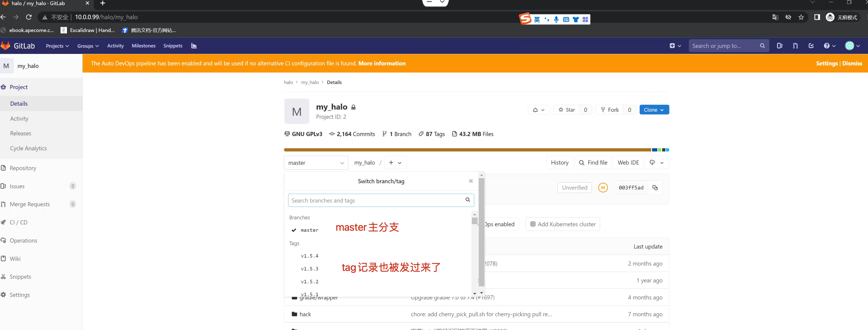Expand the Clone dropdown
Viewport: 868px width, 330px height.
(654, 110)
